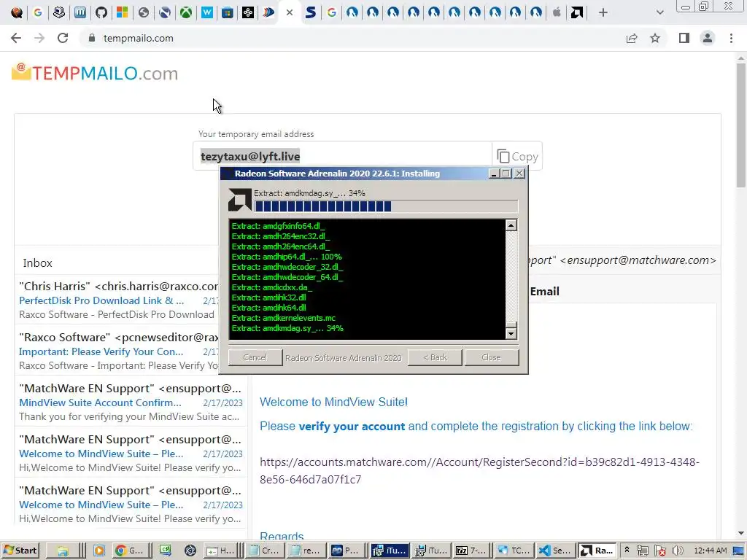This screenshot has height=560, width=747.
Task: Open the volume speaker tray icon
Action: pyautogui.click(x=677, y=551)
